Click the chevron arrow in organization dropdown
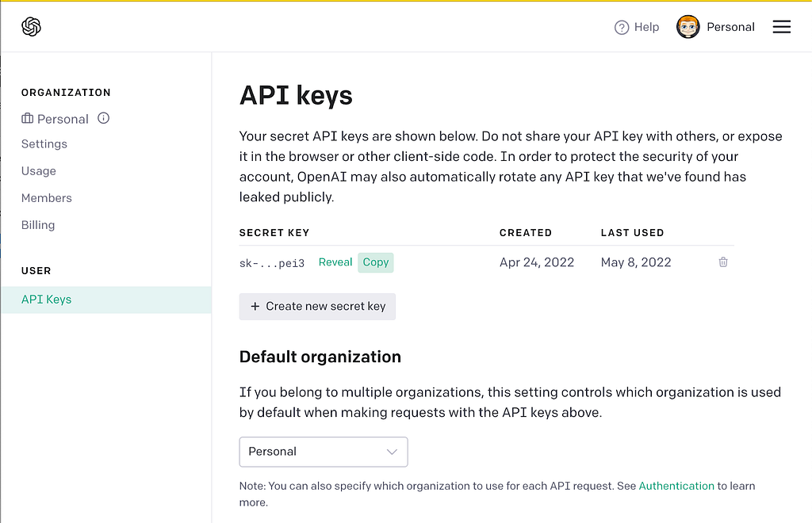This screenshot has height=523, width=812. point(392,452)
